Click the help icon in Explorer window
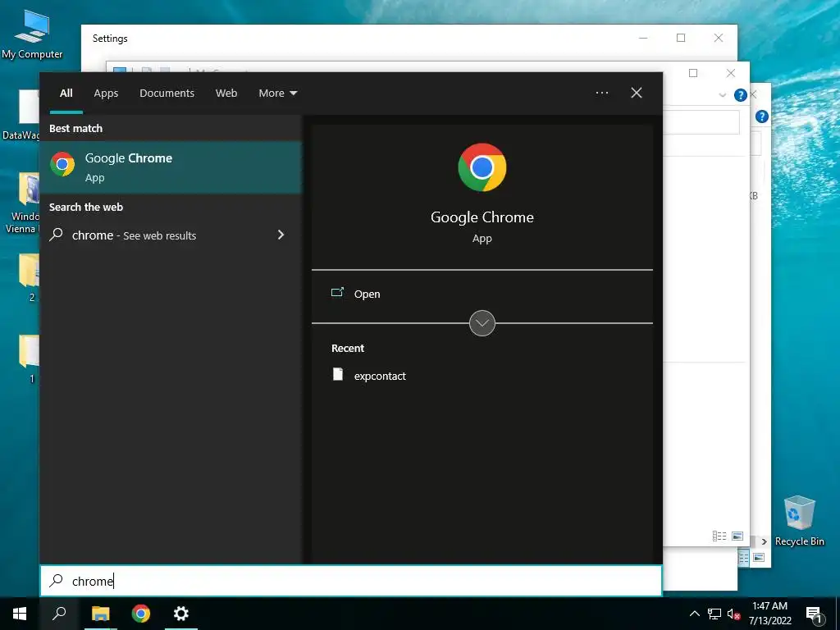Viewport: 840px width, 630px height. coord(741,95)
